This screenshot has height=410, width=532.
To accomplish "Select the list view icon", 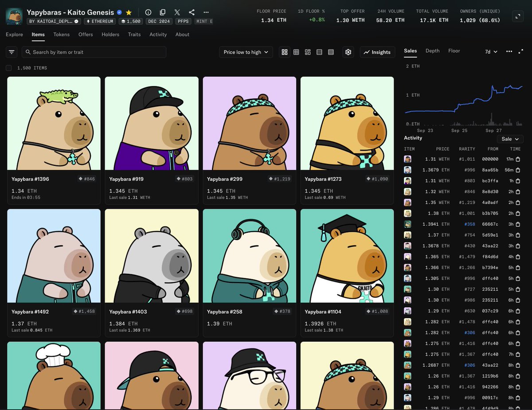I will [x=319, y=52].
